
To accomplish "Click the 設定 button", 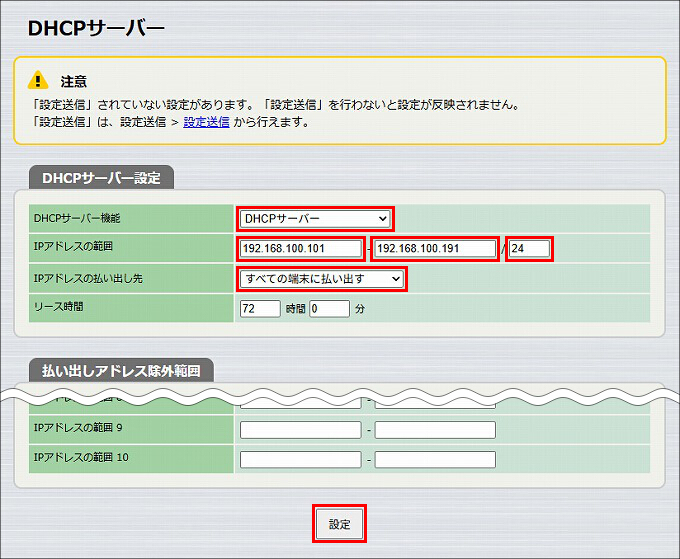I will 340,524.
